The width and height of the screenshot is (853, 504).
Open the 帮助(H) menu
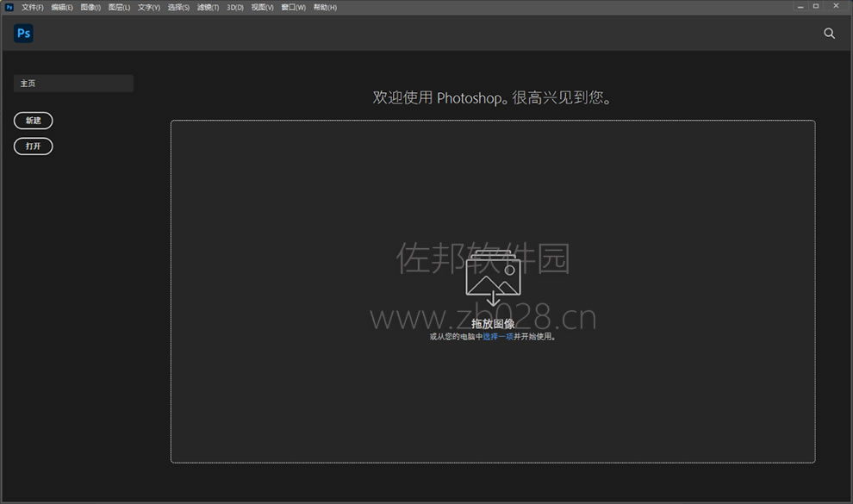[x=326, y=7]
